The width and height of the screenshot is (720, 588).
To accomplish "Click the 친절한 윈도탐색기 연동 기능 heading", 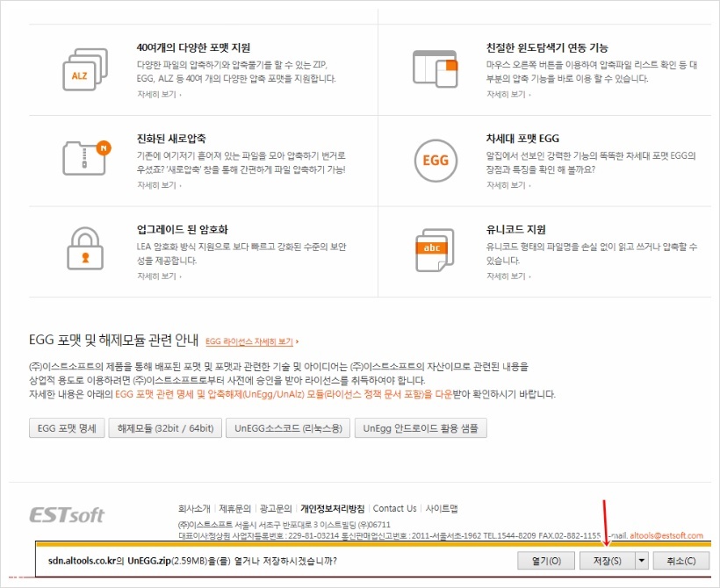I will (x=547, y=47).
